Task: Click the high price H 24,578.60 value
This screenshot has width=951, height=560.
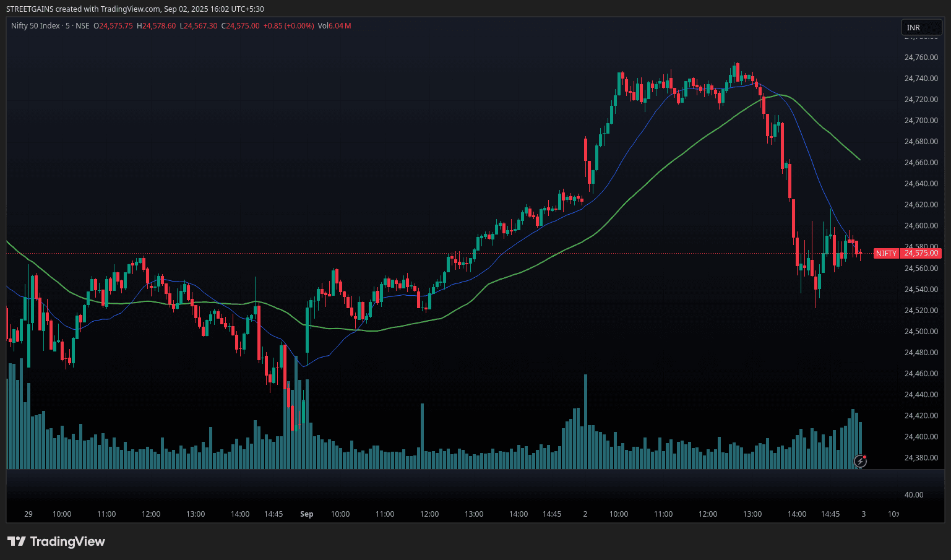Action: 156,26
